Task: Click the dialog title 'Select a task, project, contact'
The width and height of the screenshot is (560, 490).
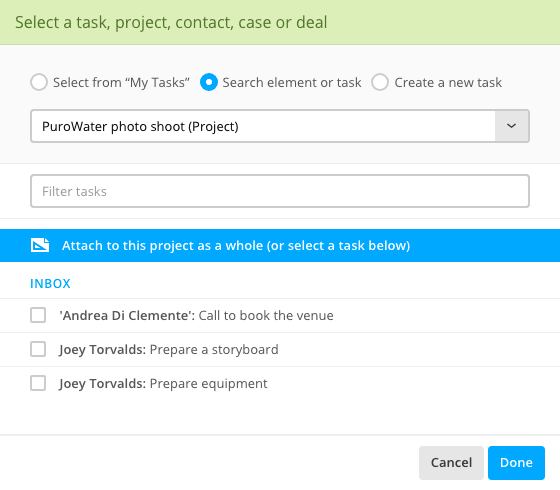Action: [171, 22]
